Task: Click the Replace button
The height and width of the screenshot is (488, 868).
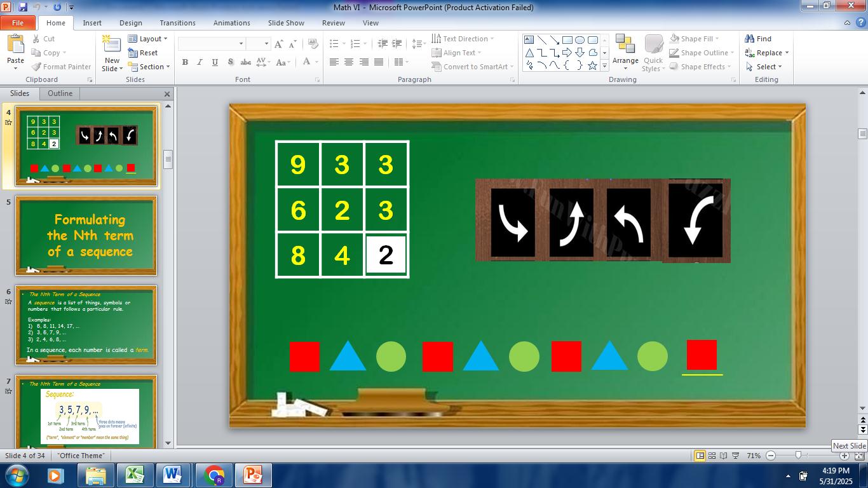Action: coord(767,53)
